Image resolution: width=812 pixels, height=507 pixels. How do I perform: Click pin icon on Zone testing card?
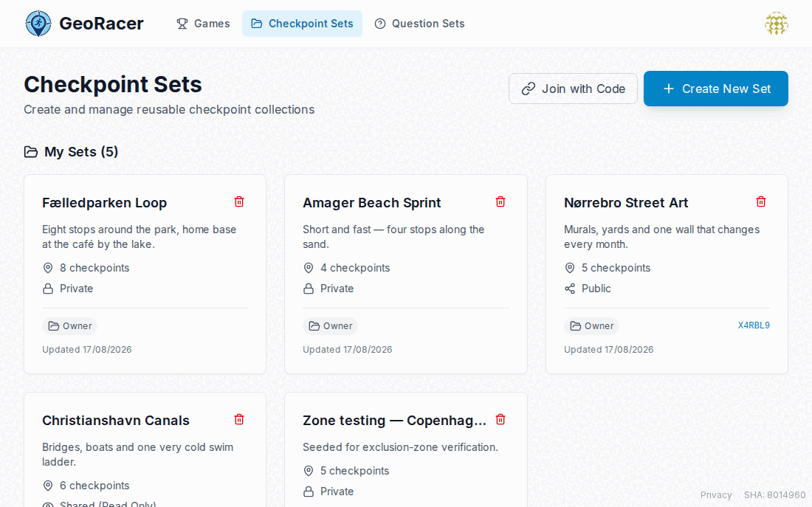pyautogui.click(x=308, y=471)
